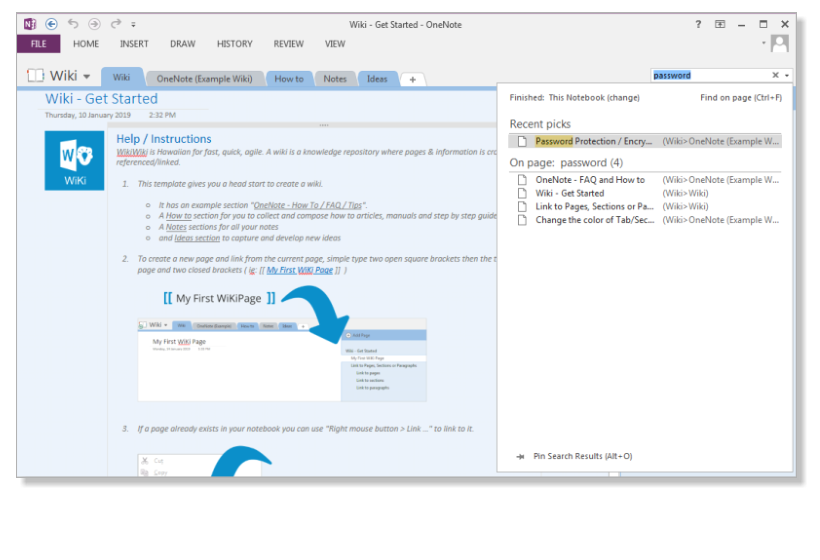Click the note container grip handle dots
Screen dimensions: 820x560
[324, 125]
